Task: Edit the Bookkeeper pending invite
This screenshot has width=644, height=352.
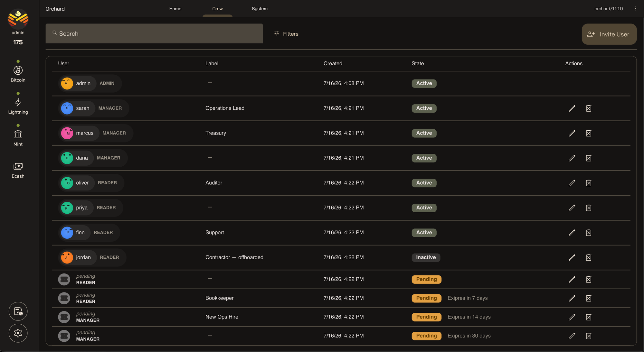Action: (x=572, y=298)
